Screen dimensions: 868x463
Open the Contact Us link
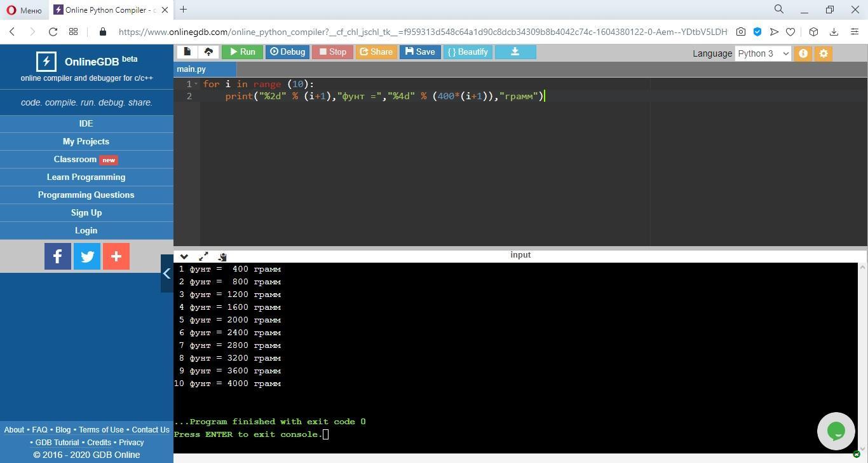pyautogui.click(x=151, y=430)
